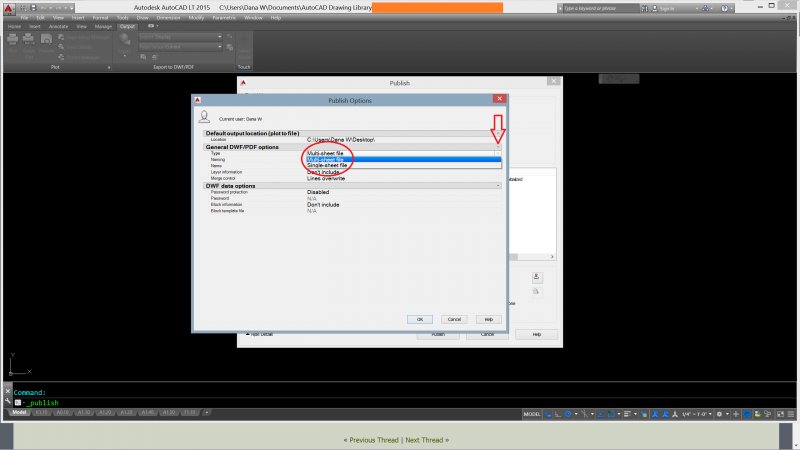Click the search binoculars icon in the title bar

pos(645,8)
